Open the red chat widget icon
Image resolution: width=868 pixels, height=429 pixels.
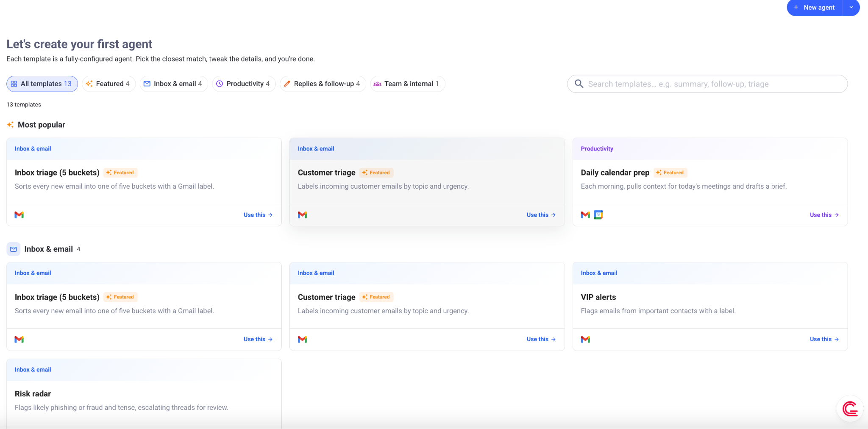850,409
